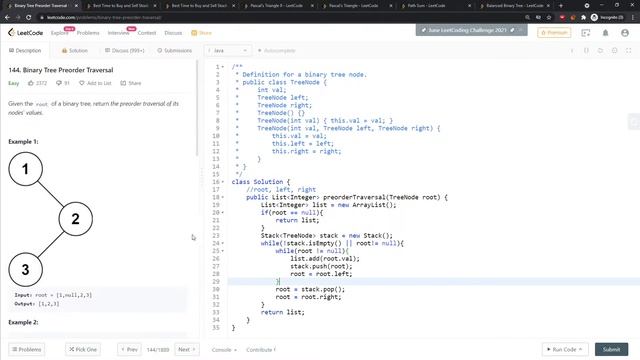Go to the Next problem
Screen dimensions: 640x360
point(187,349)
